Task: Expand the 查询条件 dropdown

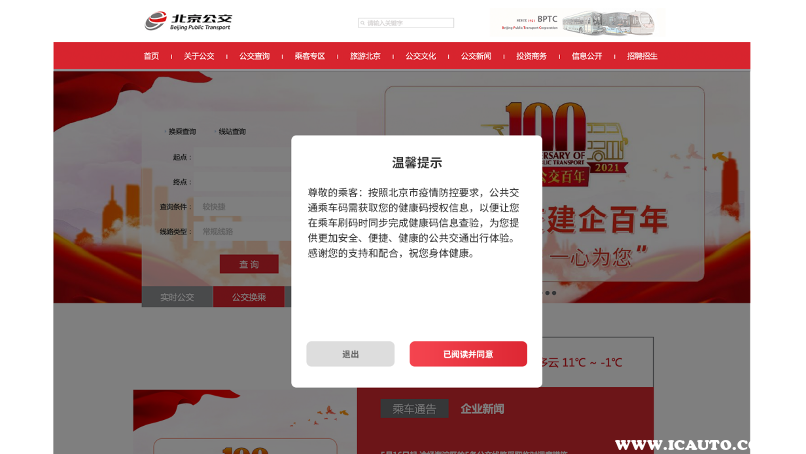Action: (240, 207)
